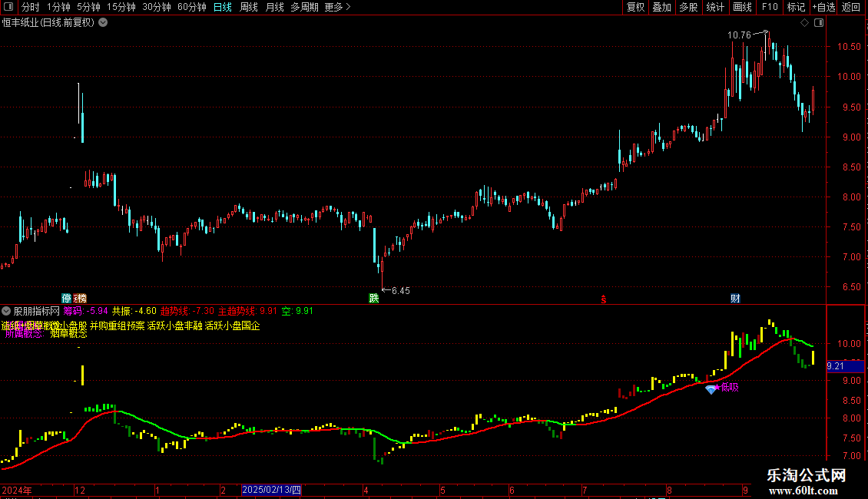Select the 60分钟 period
The height and width of the screenshot is (499, 868).
coord(191,7)
